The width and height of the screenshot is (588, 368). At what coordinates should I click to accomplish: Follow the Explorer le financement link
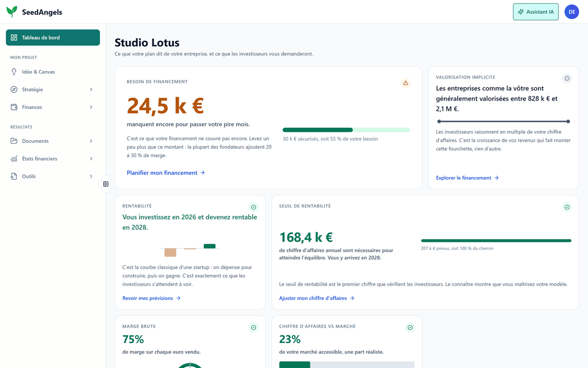tap(467, 178)
